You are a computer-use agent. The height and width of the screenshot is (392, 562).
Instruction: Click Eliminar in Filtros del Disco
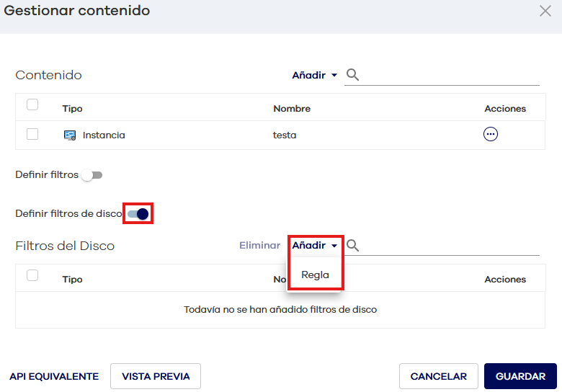[259, 246]
